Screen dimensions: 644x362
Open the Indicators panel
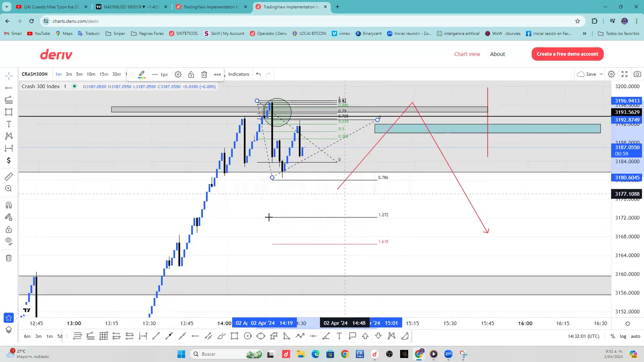[238, 74]
